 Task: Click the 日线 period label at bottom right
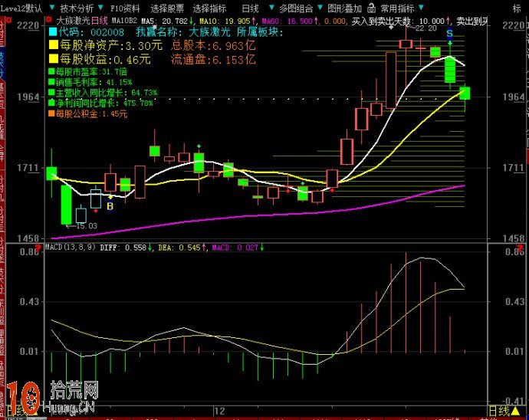(498, 412)
